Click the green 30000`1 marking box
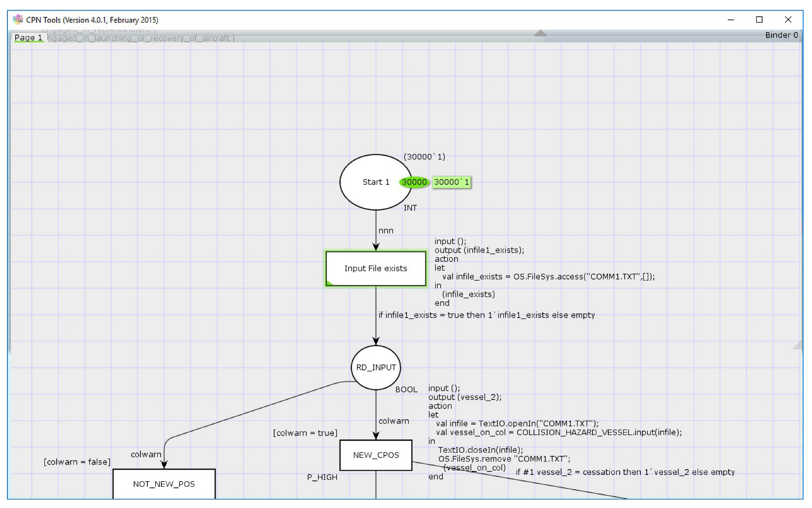Viewport: 812px width, 508px height. click(x=452, y=182)
